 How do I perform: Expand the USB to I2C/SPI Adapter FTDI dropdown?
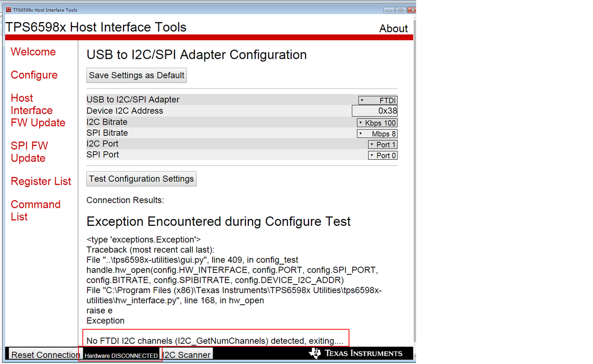tap(377, 100)
